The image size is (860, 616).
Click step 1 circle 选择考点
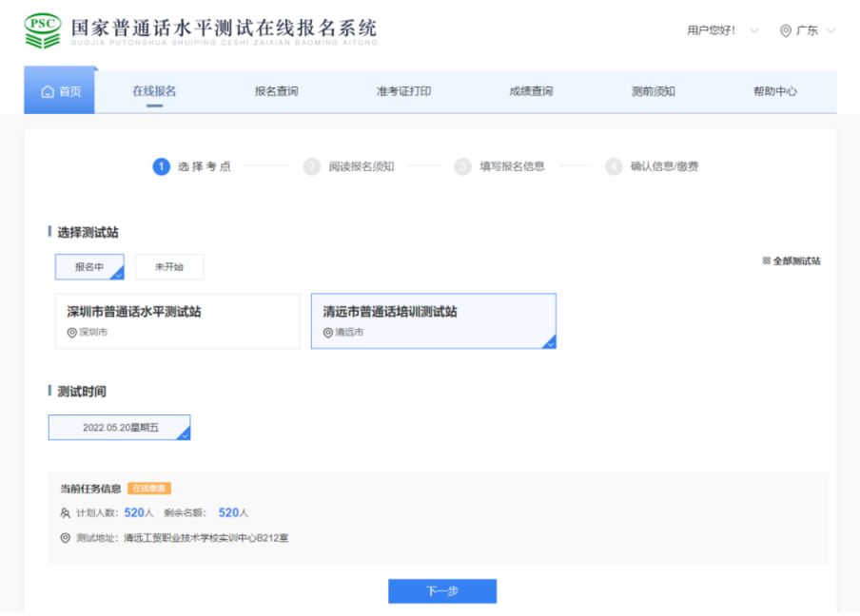click(x=162, y=166)
